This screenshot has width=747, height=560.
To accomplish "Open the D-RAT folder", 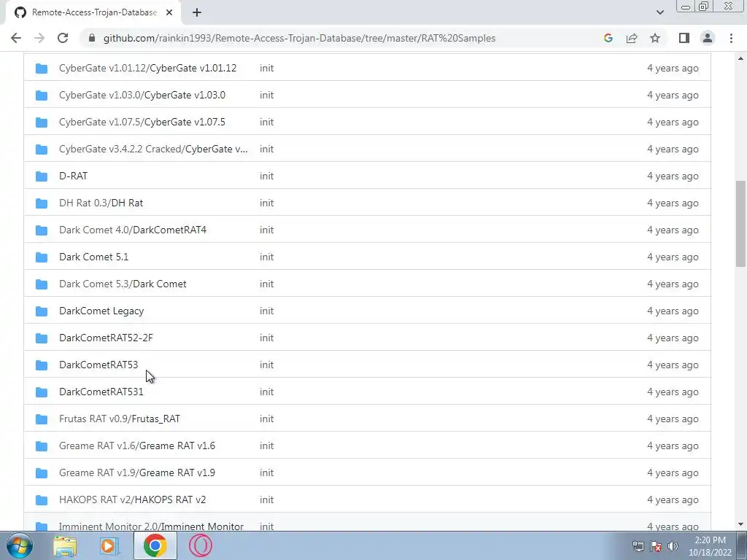I will coord(74,176).
